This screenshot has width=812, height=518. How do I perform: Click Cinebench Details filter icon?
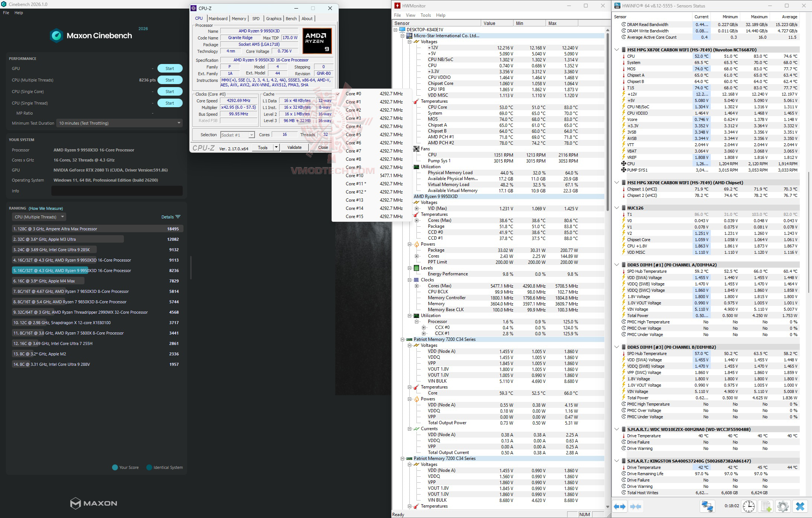(178, 217)
